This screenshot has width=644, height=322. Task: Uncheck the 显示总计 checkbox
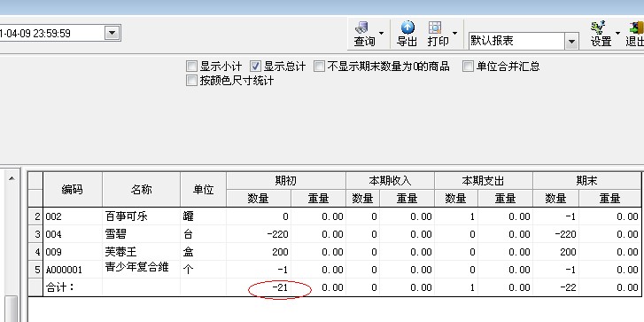(x=255, y=67)
